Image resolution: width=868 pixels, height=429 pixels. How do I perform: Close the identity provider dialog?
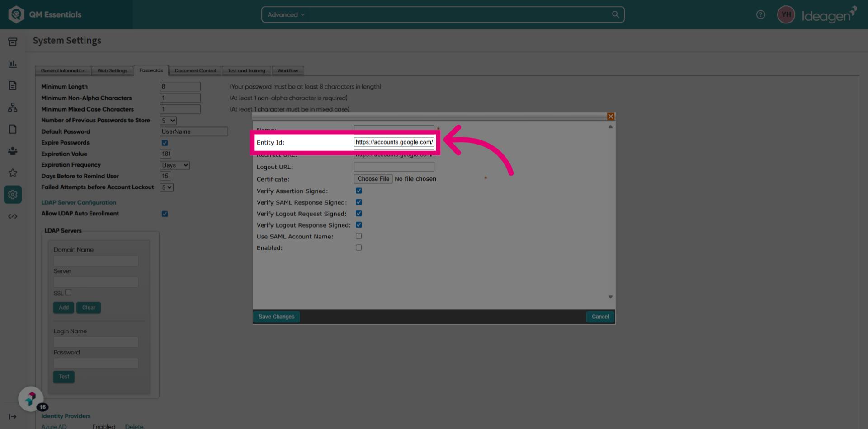[x=611, y=117]
